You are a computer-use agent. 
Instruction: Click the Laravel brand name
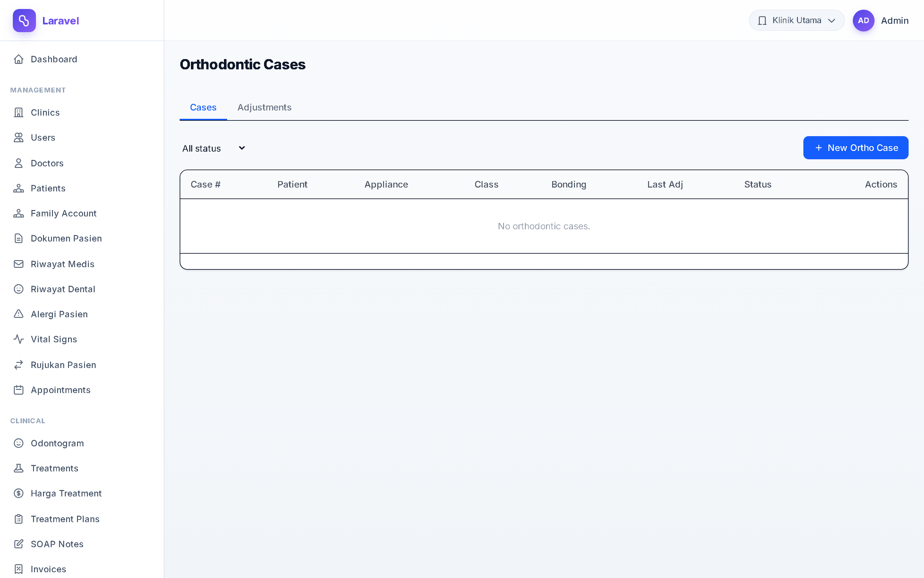pyautogui.click(x=60, y=21)
